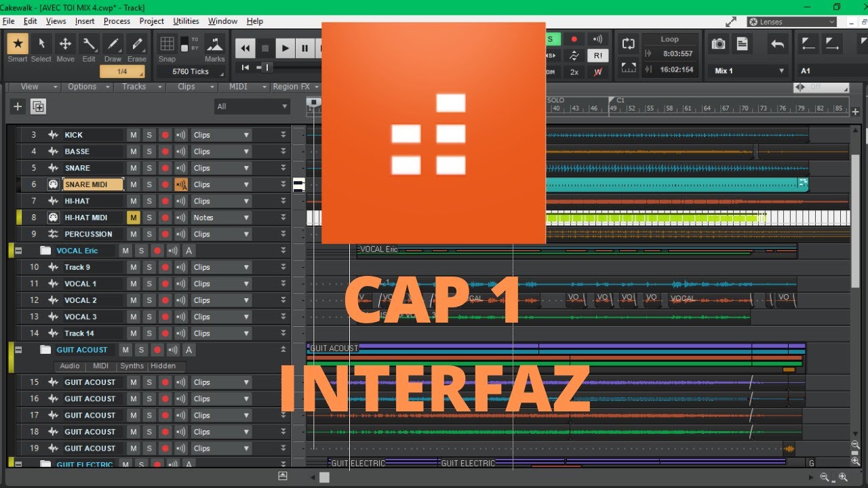868x488 pixels.
Task: Stop playback with the stop button
Action: [265, 48]
